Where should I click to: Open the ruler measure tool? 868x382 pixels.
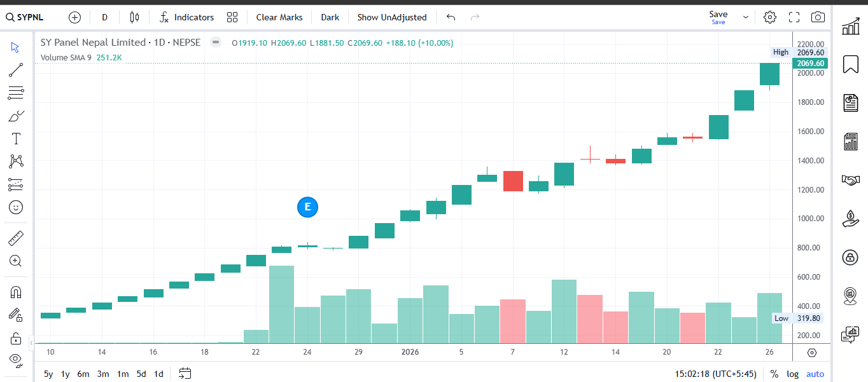16,238
